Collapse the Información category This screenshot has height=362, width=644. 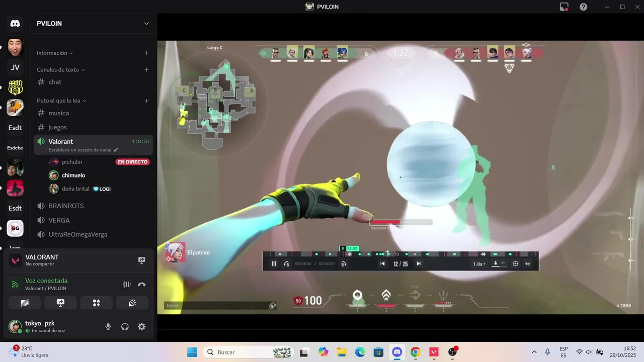(55, 53)
